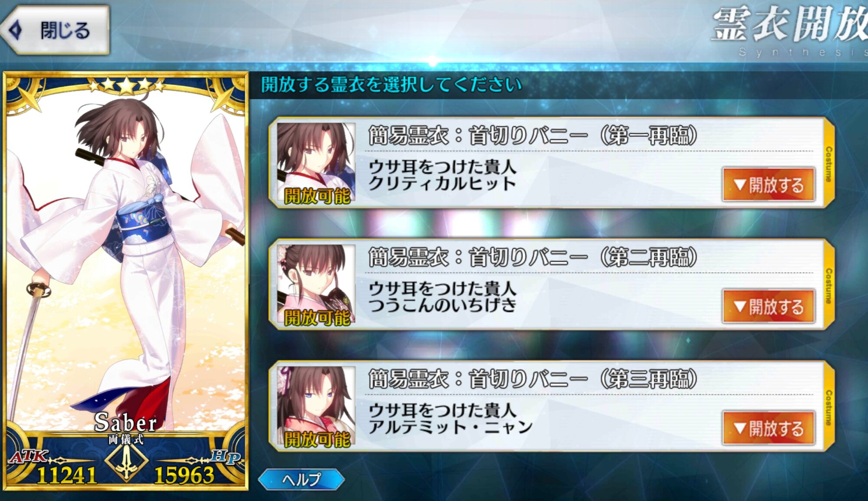The width and height of the screenshot is (868, 501).
Task: Select the second ascension costume portrait thumbnail
Action: [x=316, y=285]
